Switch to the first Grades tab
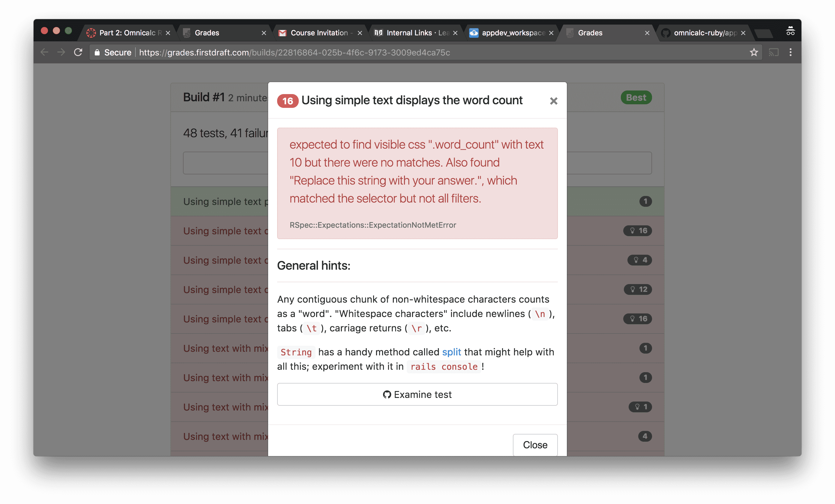Image resolution: width=835 pixels, height=504 pixels. point(224,33)
